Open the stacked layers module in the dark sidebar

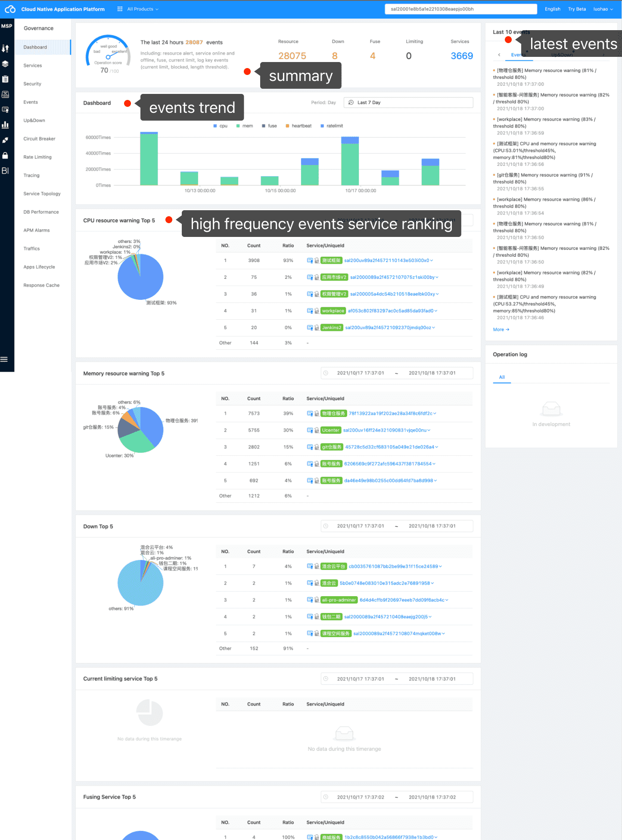pos(5,64)
